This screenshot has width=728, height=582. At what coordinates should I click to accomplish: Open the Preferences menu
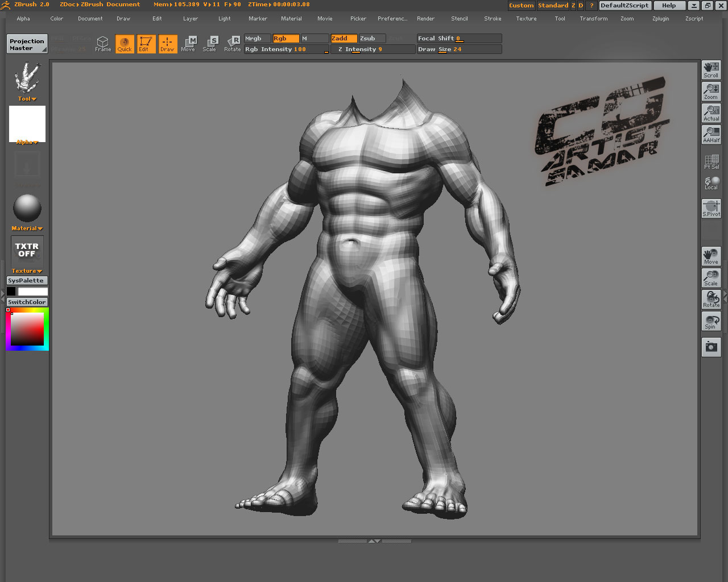coord(392,18)
